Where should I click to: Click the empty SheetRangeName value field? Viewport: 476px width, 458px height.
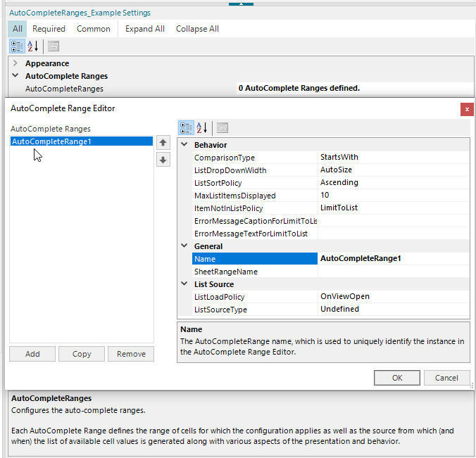(393, 272)
